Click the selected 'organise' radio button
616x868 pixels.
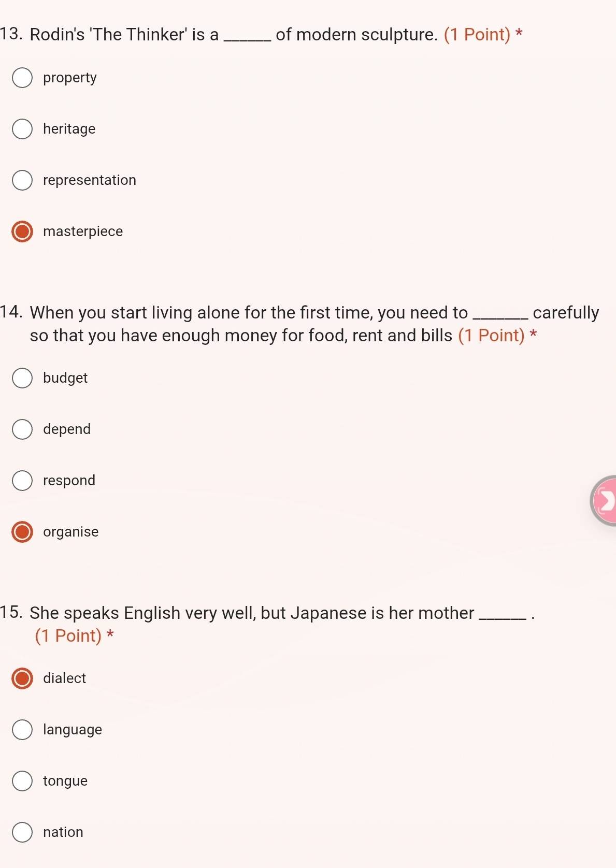[x=22, y=532]
